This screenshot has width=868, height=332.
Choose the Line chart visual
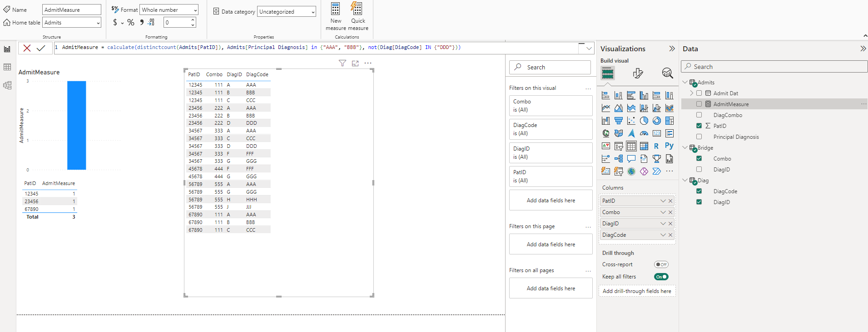point(606,108)
